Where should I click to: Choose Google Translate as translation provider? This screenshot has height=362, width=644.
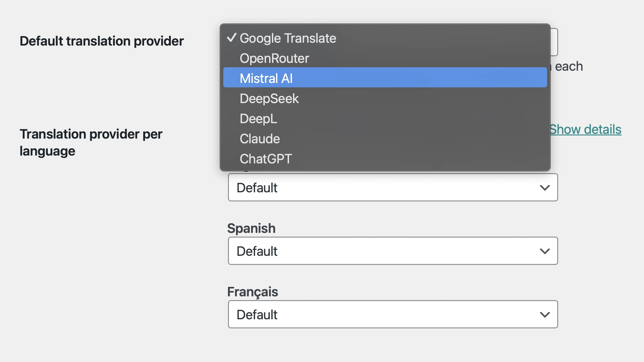tap(287, 38)
